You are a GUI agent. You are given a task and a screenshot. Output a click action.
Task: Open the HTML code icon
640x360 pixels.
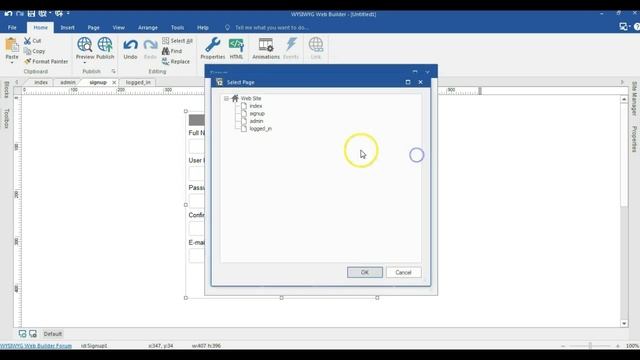point(236,45)
